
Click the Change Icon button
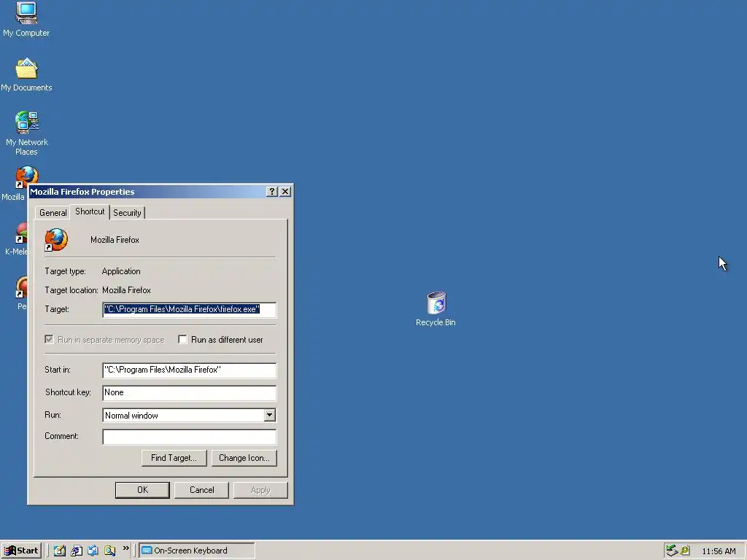[x=244, y=458]
